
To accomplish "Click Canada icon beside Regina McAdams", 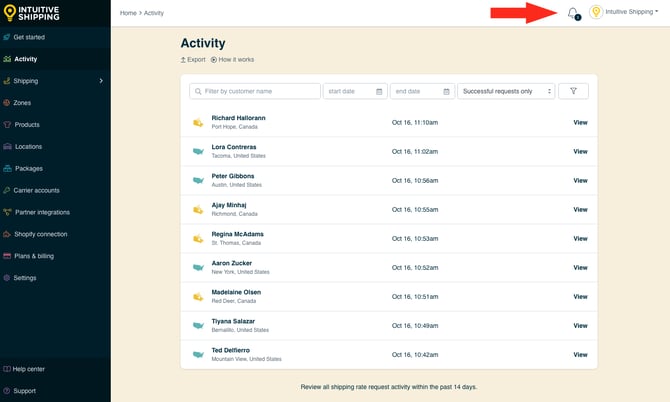I will (198, 239).
